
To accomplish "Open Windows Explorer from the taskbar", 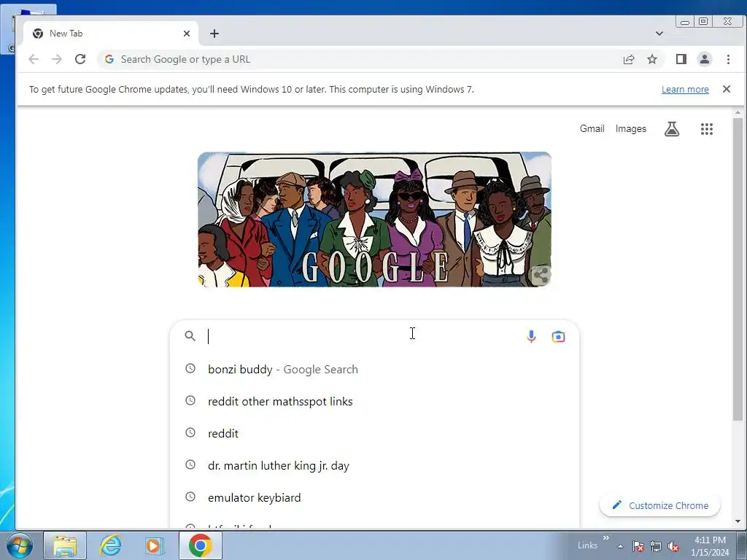I will tap(65, 545).
